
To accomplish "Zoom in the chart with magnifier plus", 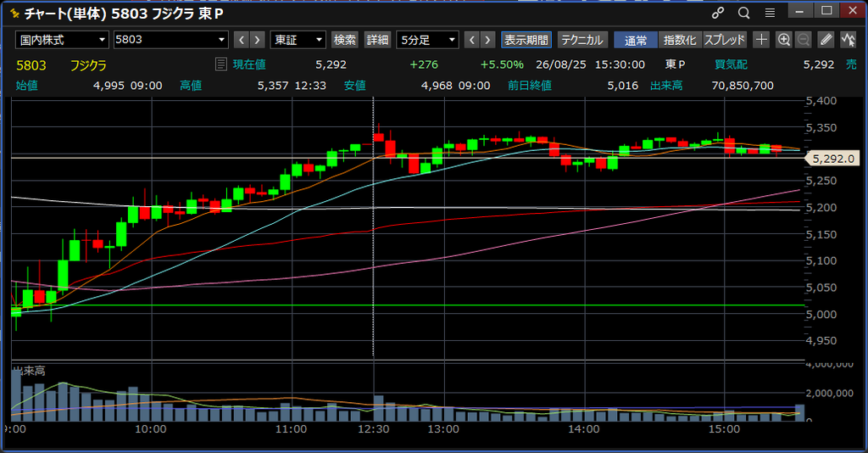I will point(784,39).
